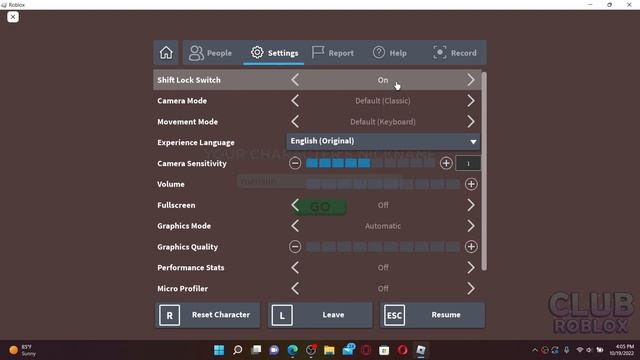Open the Experience Language dropdown
The image size is (640, 360).
pos(383,141)
